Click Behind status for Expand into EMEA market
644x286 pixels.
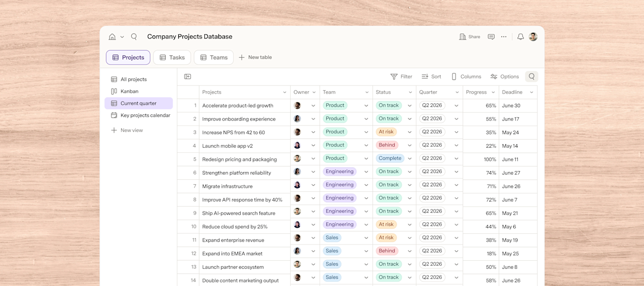[387, 251]
